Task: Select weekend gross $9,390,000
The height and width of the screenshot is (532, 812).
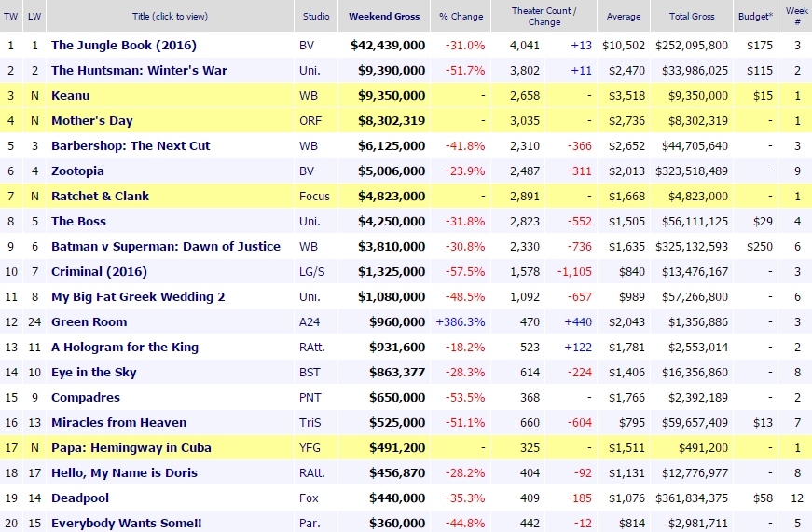Action: point(392,71)
